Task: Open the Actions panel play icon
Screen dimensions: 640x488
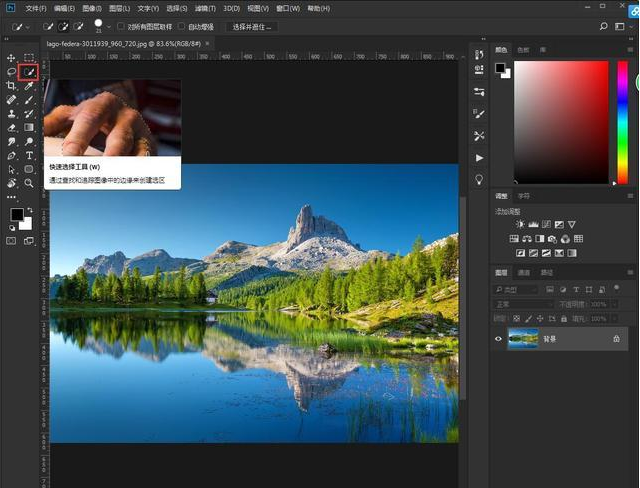Action: 479,158
